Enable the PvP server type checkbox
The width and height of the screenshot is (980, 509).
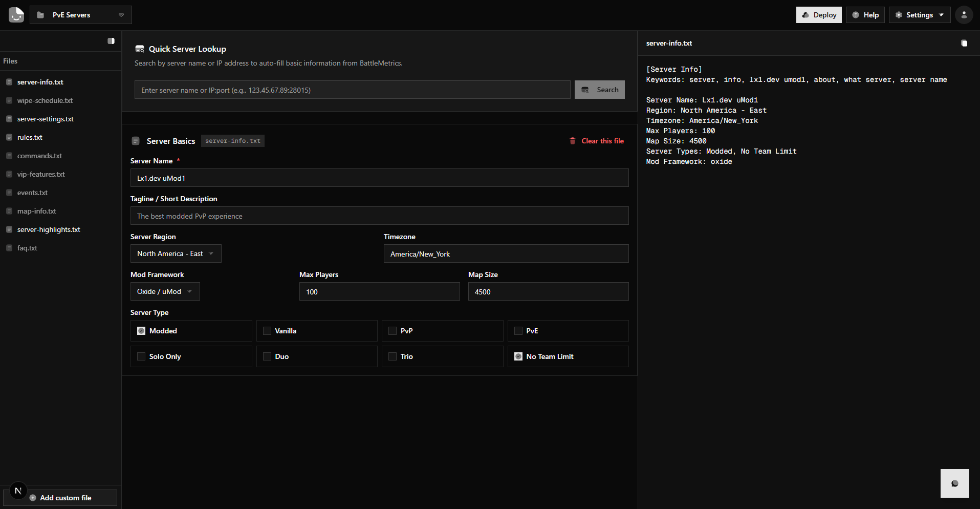pyautogui.click(x=393, y=331)
